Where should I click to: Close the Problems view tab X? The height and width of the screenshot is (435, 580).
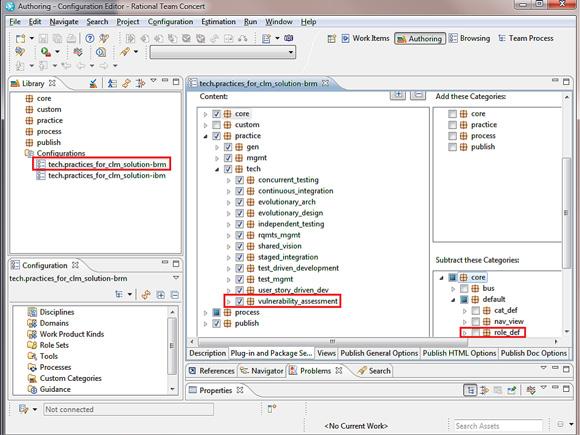tap(338, 370)
